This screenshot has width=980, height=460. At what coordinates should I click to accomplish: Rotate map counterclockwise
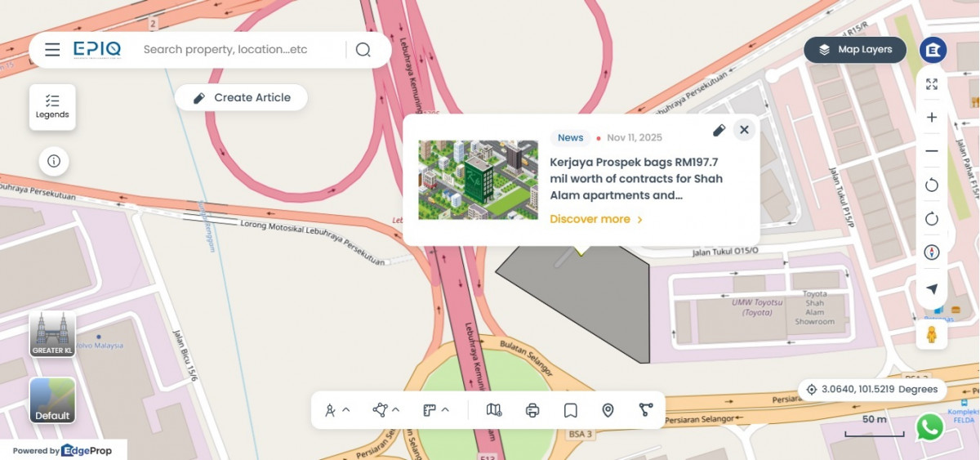pyautogui.click(x=932, y=185)
